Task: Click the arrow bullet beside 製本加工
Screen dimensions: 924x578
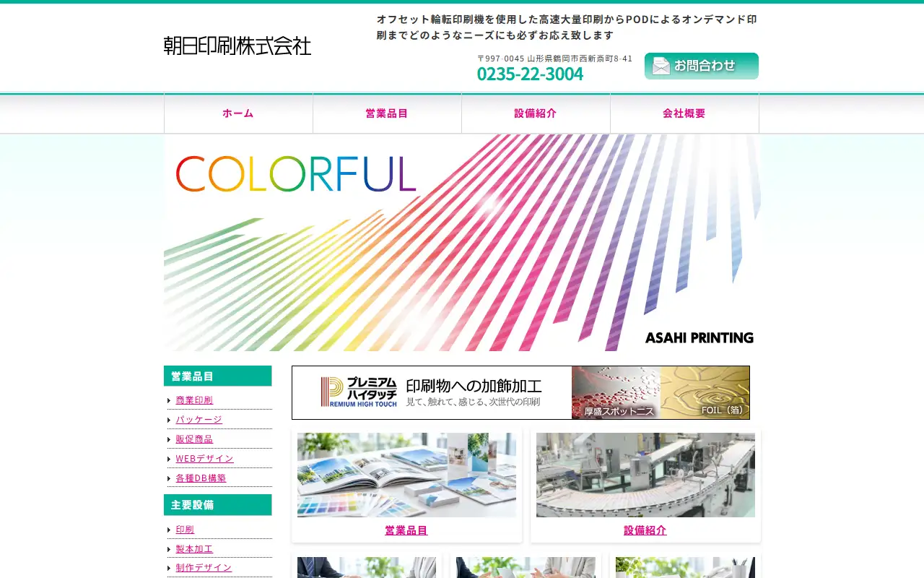Action: (x=169, y=550)
